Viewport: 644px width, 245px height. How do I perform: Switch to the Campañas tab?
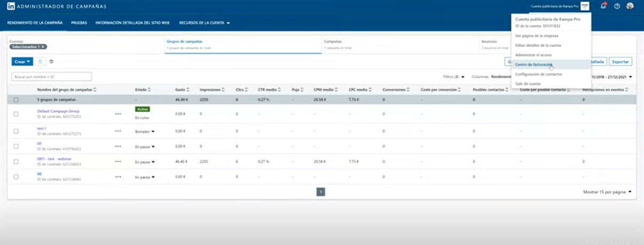[x=333, y=41]
